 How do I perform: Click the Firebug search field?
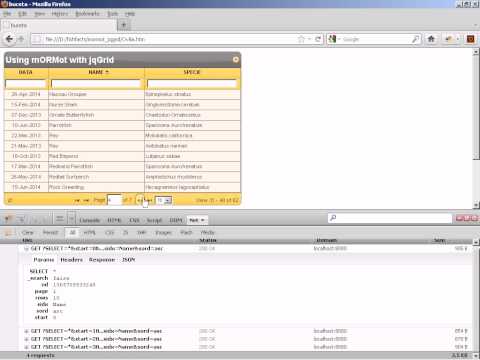[390, 218]
